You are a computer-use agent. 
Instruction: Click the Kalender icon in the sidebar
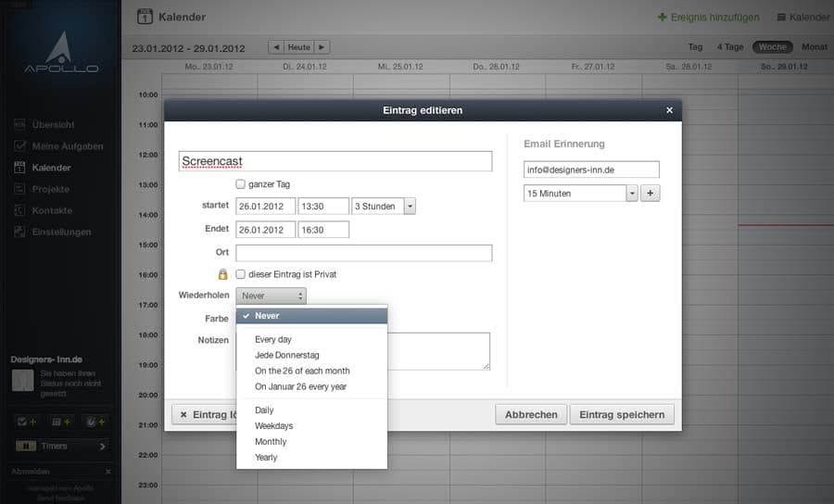click(19, 168)
